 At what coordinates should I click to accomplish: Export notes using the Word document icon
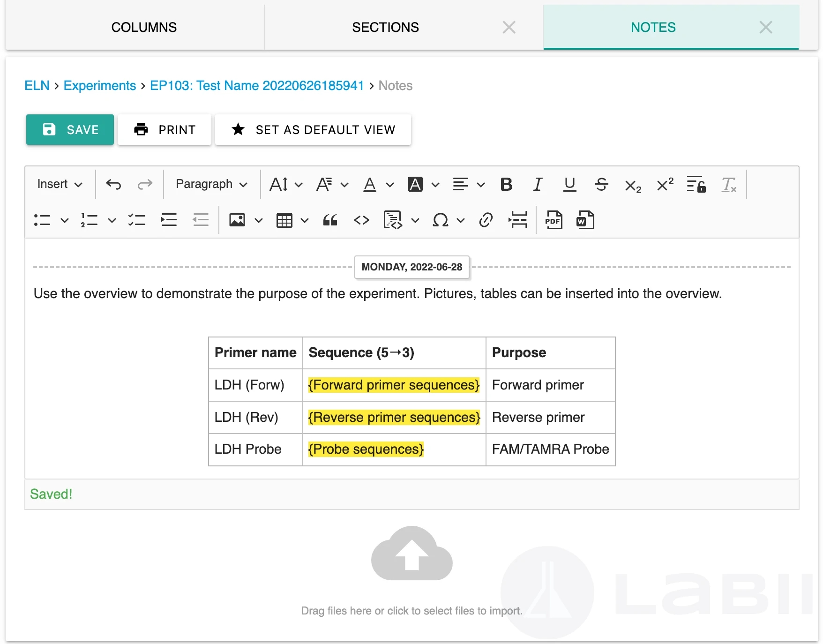585,220
